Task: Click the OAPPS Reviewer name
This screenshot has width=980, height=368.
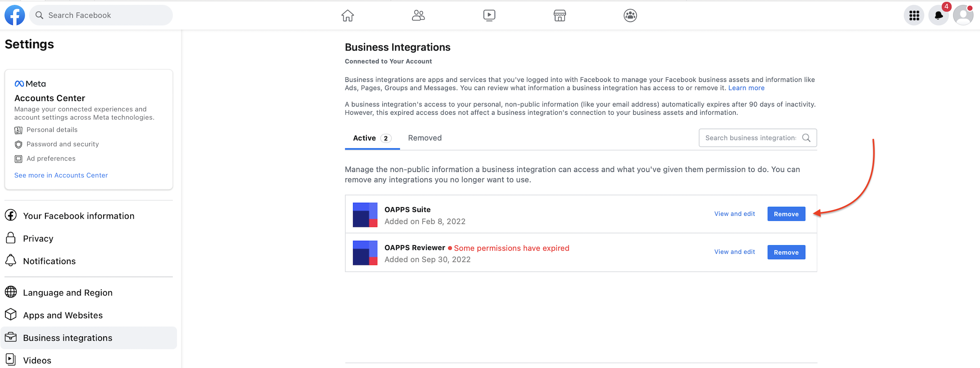Action: click(x=415, y=248)
